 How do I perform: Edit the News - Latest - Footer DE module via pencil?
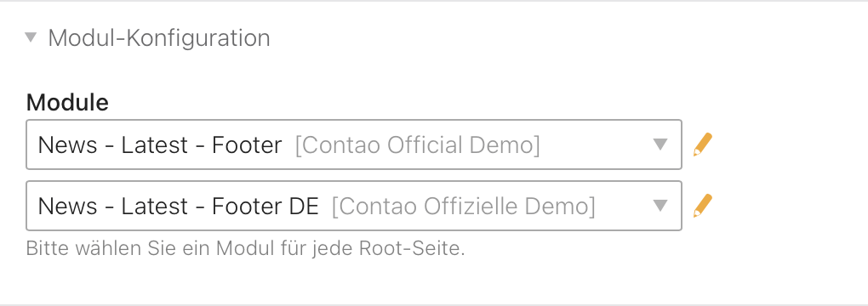tap(703, 206)
